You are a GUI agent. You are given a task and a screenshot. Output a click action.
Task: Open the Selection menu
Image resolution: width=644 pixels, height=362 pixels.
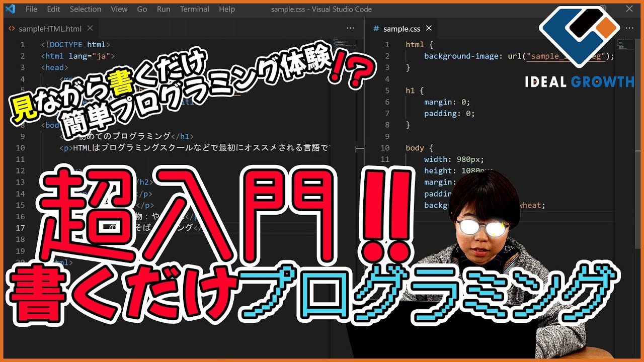pos(86,9)
